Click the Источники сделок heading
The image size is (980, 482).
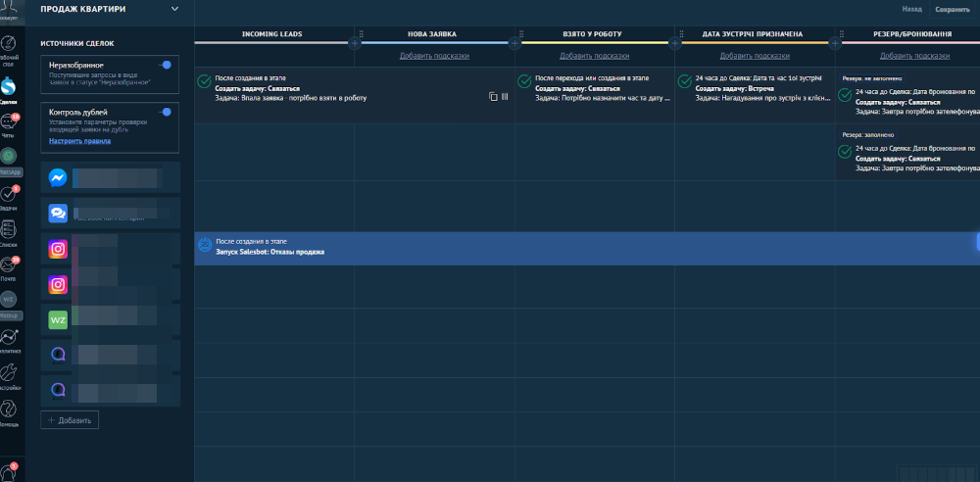click(x=76, y=43)
